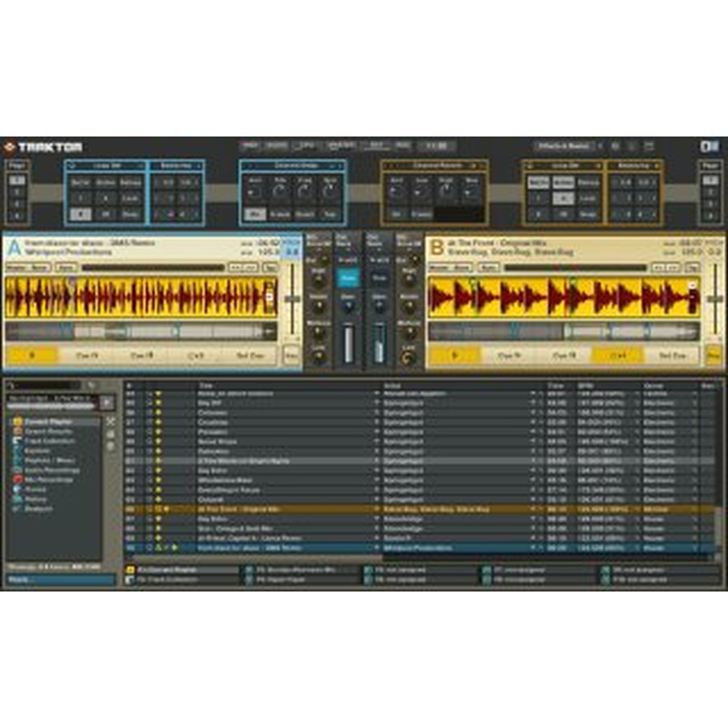
Task: Select page 1 in the left Page selector
Action: tap(17, 180)
